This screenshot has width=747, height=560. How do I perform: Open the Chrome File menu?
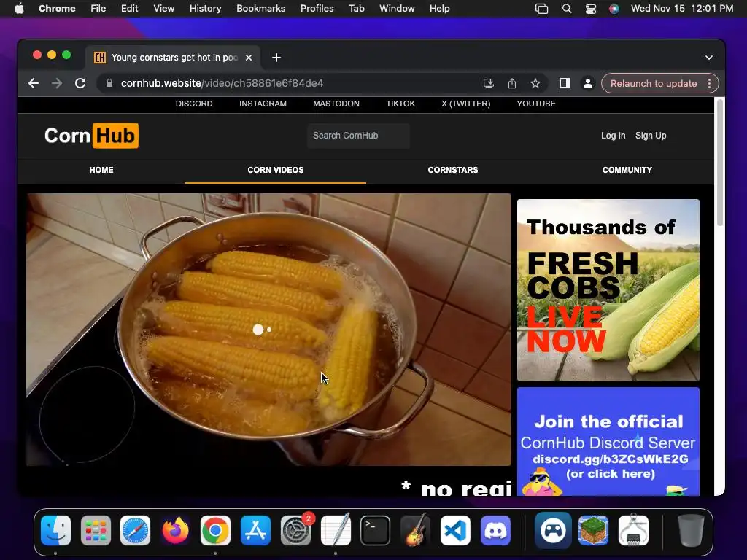[98, 9]
